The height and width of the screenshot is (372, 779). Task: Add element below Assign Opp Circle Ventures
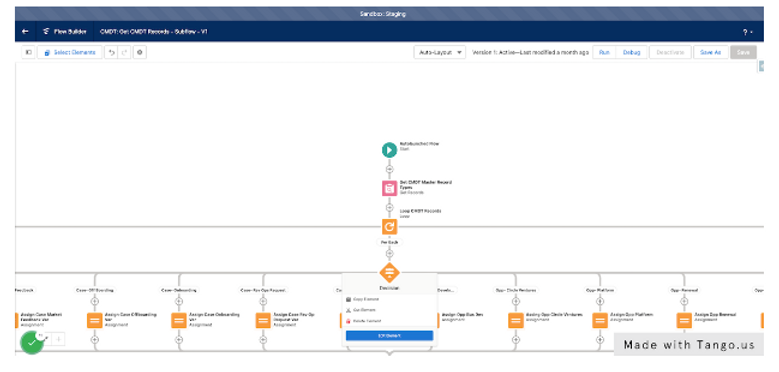[516, 340]
